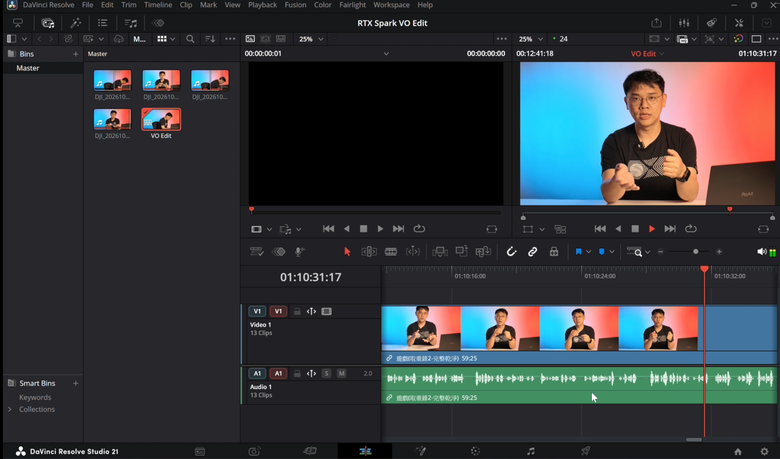Switch to the Deliver page rocket

coord(585,451)
